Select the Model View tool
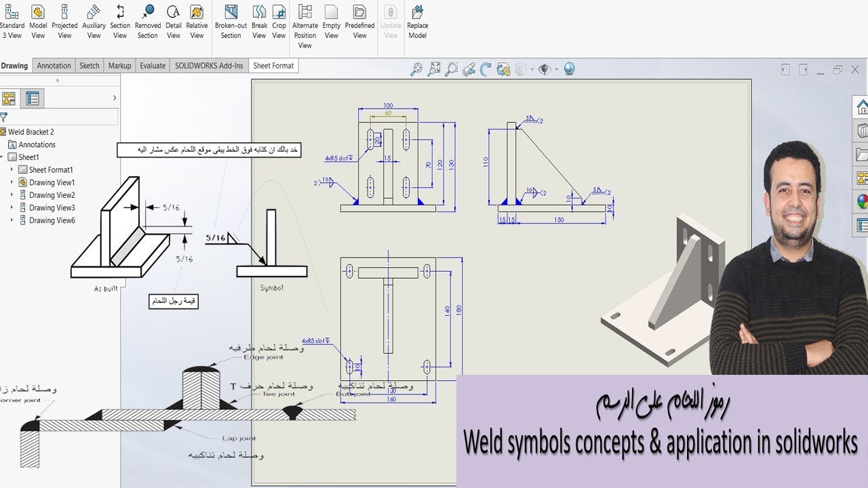 pyautogui.click(x=38, y=21)
